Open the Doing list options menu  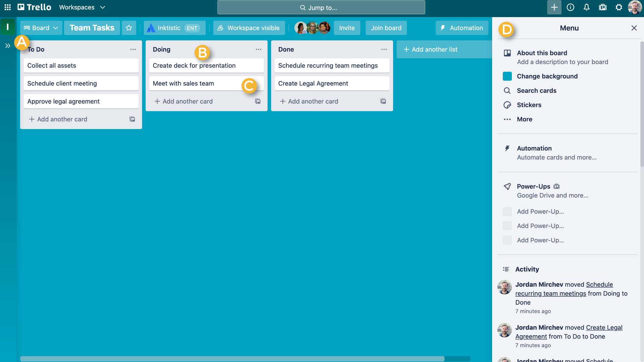click(x=258, y=49)
